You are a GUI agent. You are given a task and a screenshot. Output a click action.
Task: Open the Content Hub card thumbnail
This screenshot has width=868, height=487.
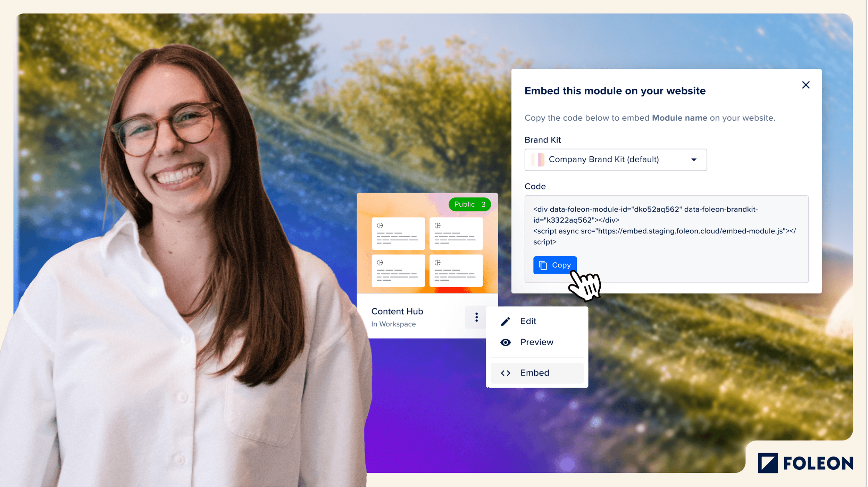[428, 243]
